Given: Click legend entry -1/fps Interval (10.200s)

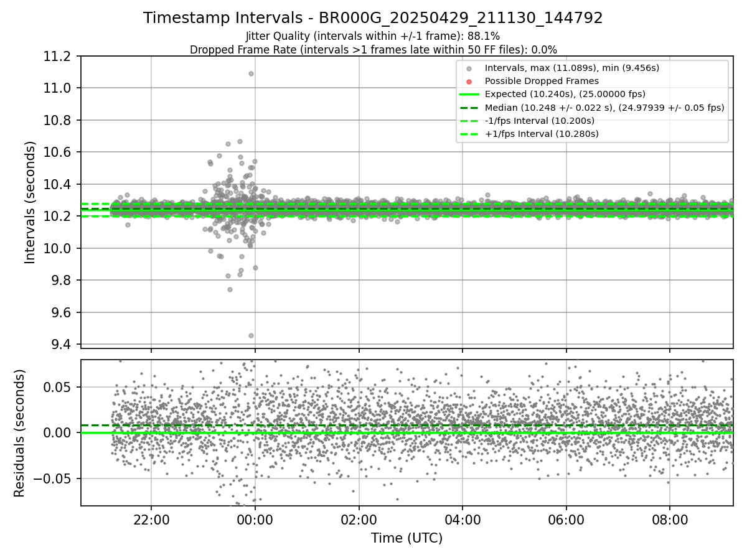Looking at the screenshot, I should click(540, 120).
